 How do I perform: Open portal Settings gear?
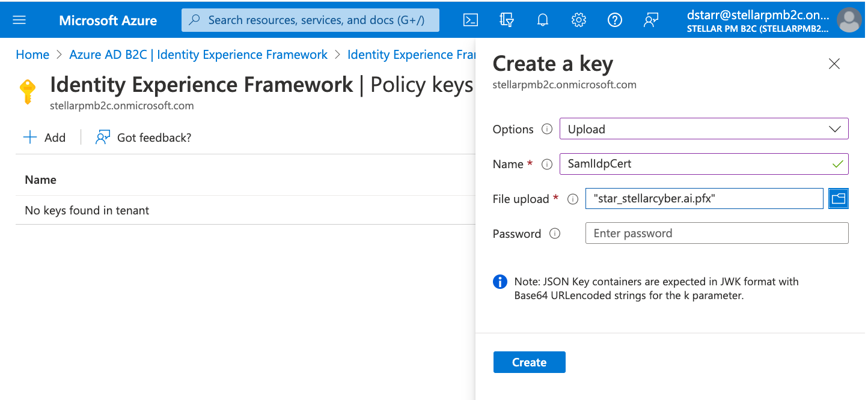pyautogui.click(x=578, y=19)
